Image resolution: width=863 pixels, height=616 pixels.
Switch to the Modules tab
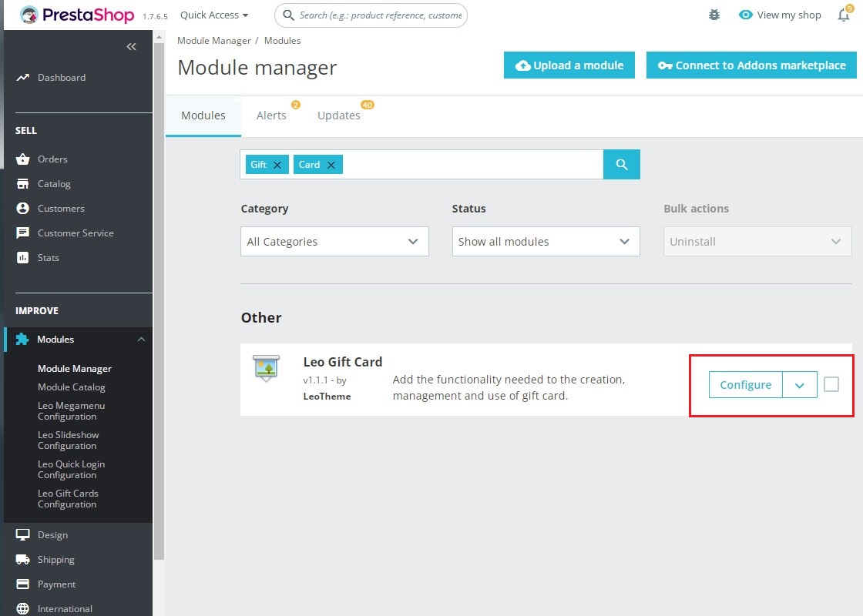coord(203,115)
